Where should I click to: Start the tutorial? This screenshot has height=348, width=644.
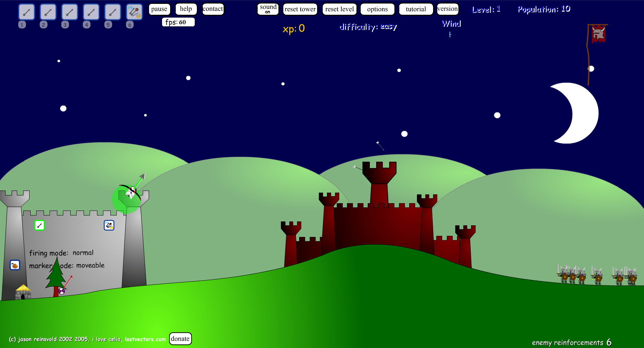point(416,9)
